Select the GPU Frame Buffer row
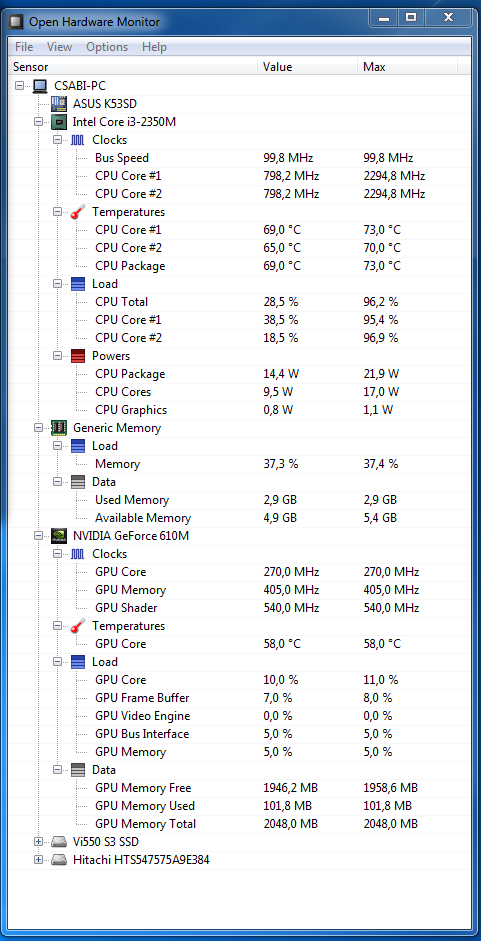481x941 pixels. click(240, 698)
